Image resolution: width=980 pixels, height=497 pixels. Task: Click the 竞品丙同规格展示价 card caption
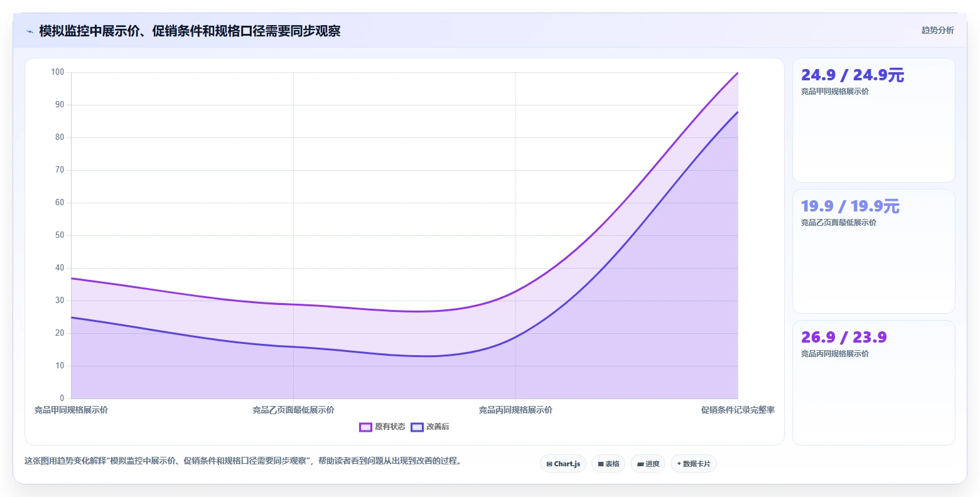[835, 354]
